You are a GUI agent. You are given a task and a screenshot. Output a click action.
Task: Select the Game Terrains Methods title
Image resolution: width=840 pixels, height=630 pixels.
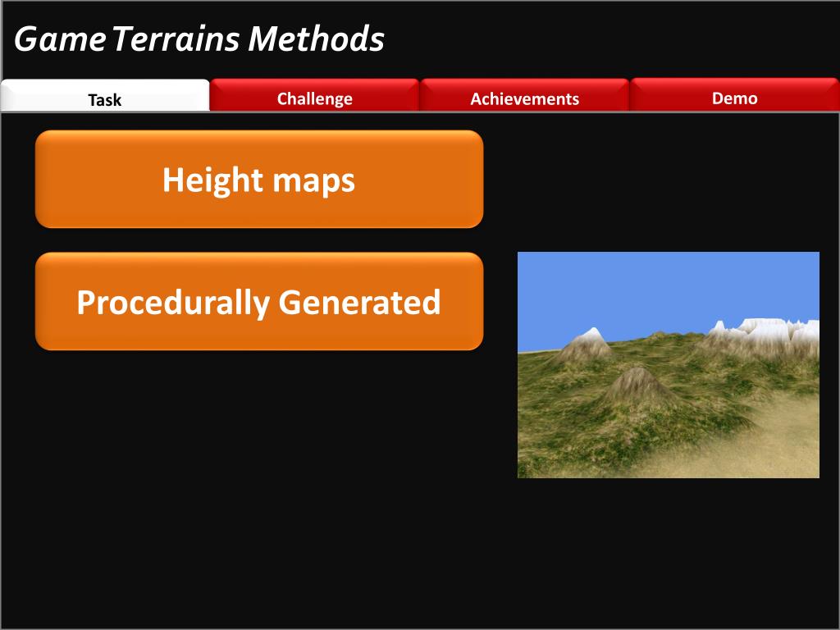[x=199, y=39]
